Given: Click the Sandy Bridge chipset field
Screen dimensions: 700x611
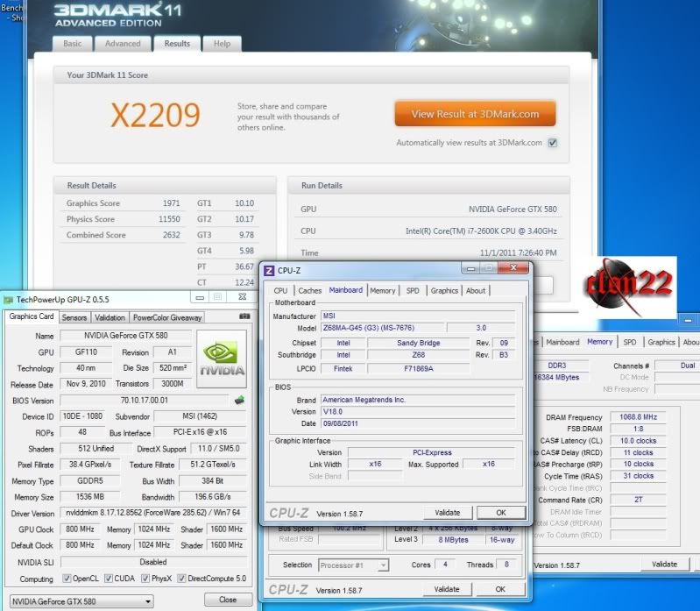Looking at the screenshot, I should [418, 343].
